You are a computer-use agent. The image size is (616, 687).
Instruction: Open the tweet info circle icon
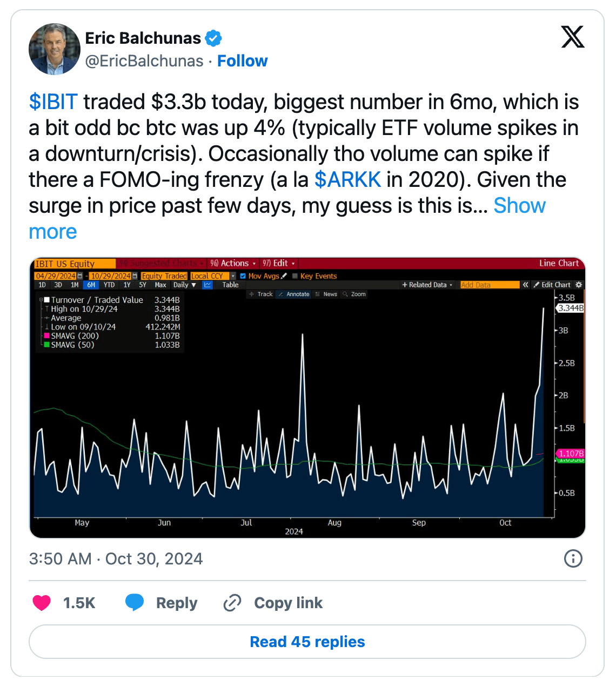[573, 558]
